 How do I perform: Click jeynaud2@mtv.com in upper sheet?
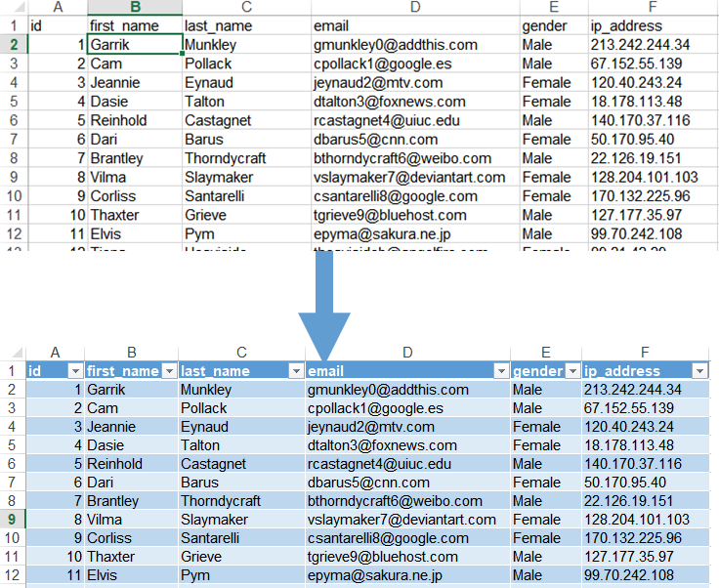378,82
